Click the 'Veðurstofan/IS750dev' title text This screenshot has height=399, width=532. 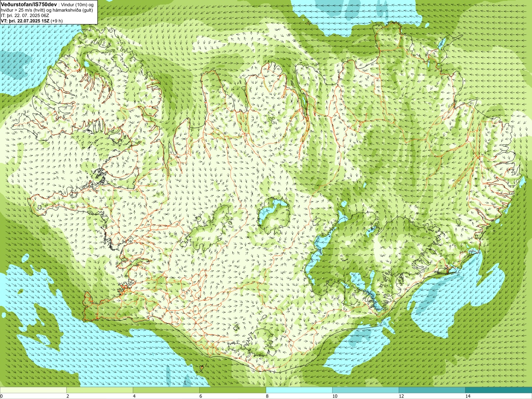click(29, 4)
